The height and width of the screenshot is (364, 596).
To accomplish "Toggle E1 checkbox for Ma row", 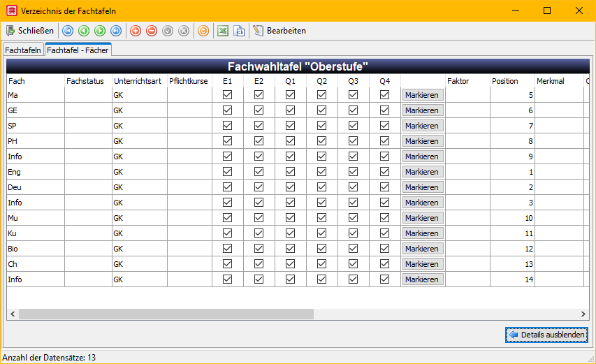I will point(227,94).
